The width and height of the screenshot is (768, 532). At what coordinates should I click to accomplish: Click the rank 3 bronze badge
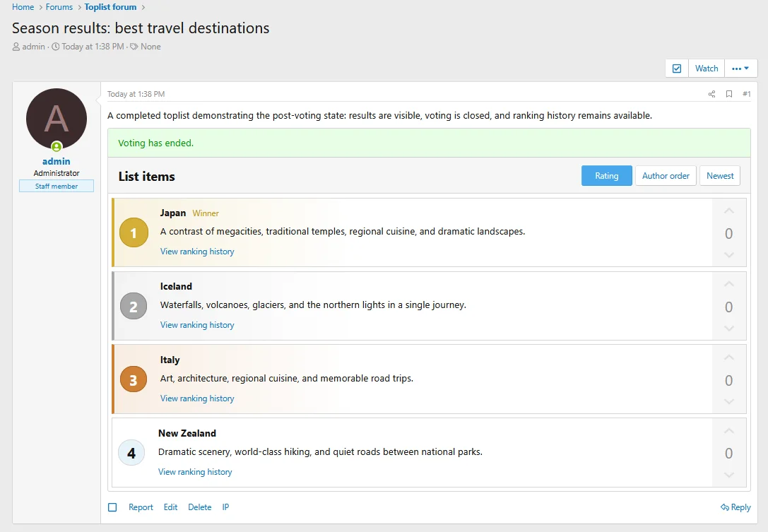pyautogui.click(x=134, y=379)
